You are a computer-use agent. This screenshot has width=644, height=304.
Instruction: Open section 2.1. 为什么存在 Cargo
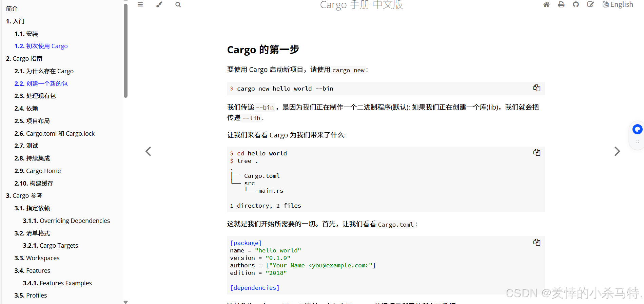(x=44, y=71)
